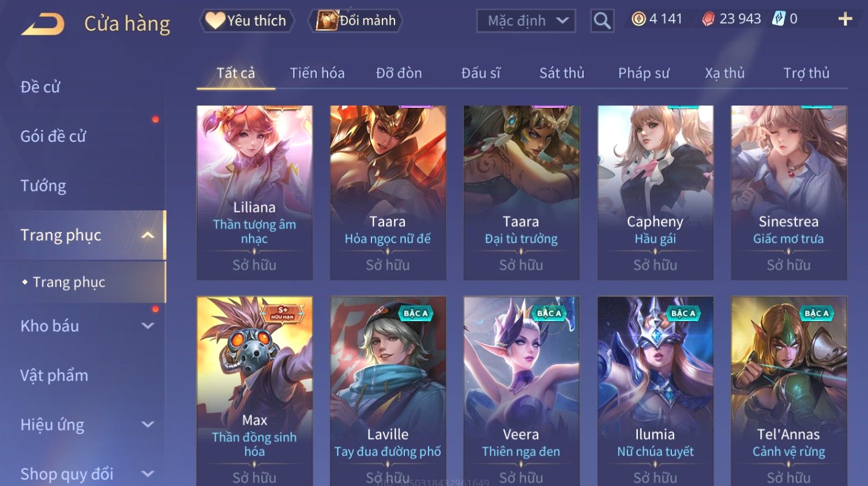
Task: Open Đổi mảnh shard exchange chest
Action: click(x=355, y=21)
